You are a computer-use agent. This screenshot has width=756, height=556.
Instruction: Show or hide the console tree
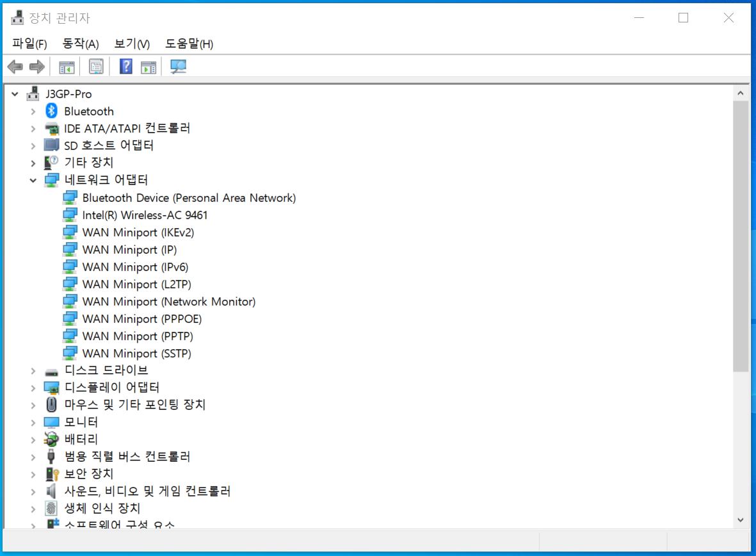click(x=67, y=67)
